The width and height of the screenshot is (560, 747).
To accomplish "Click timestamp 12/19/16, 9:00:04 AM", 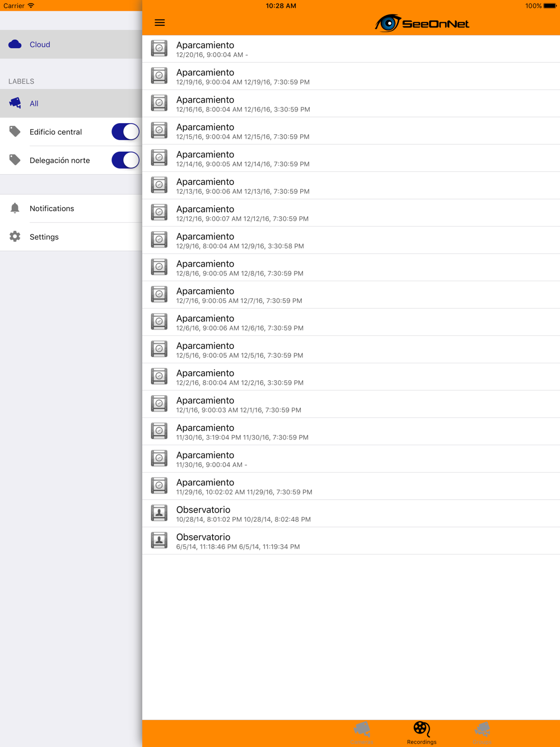I will point(208,82).
